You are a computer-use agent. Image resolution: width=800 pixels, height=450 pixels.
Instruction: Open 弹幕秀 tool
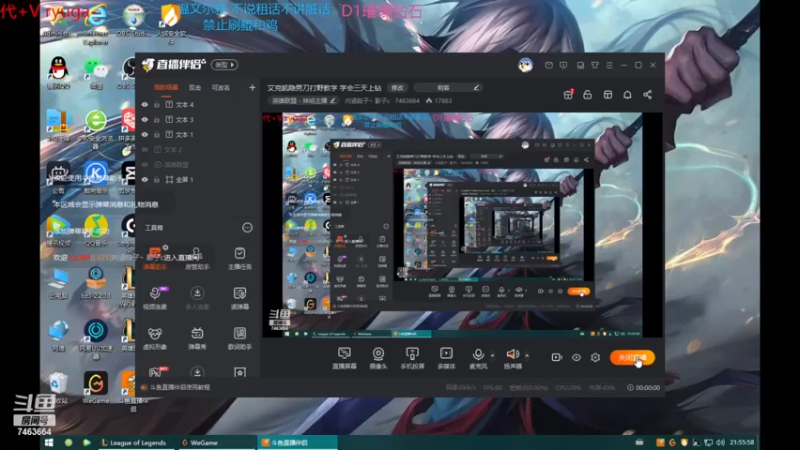pyautogui.click(x=197, y=338)
